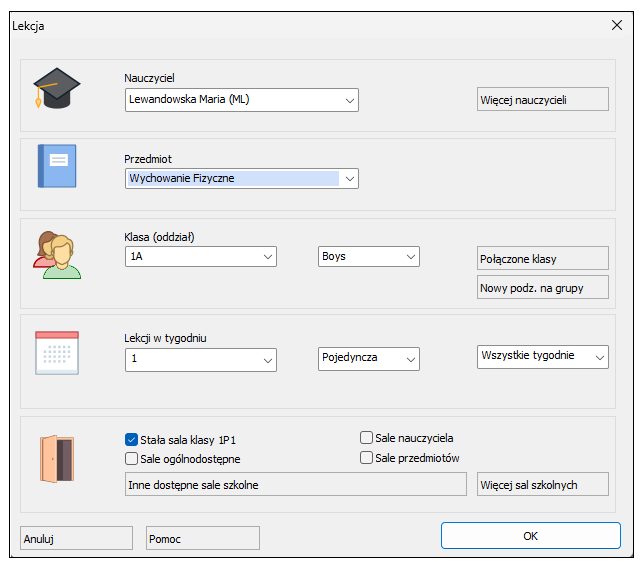Open the Boys group dropdown
This screenshot has height=568, width=644.
click(368, 257)
